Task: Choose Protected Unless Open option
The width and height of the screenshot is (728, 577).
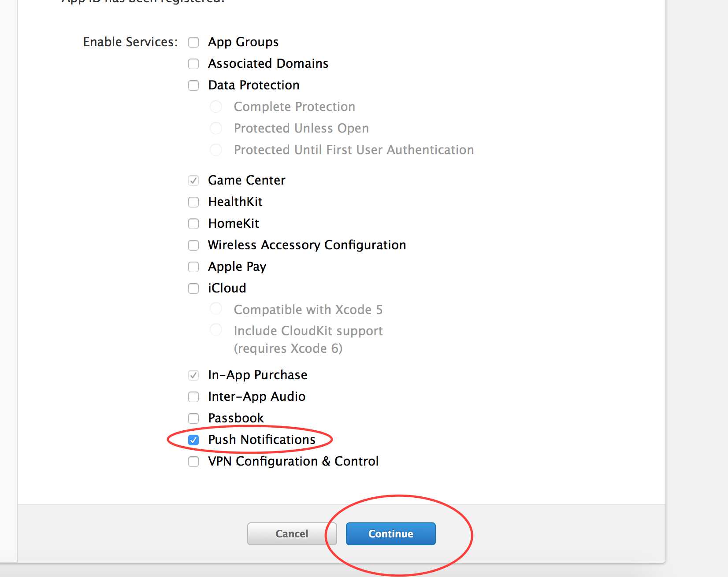Action: (x=216, y=128)
